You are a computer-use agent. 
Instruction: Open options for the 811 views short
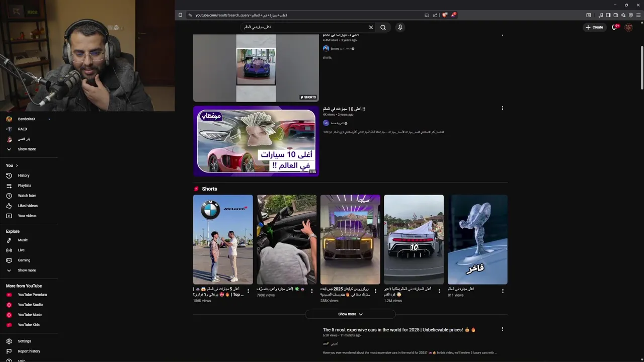tap(502, 291)
